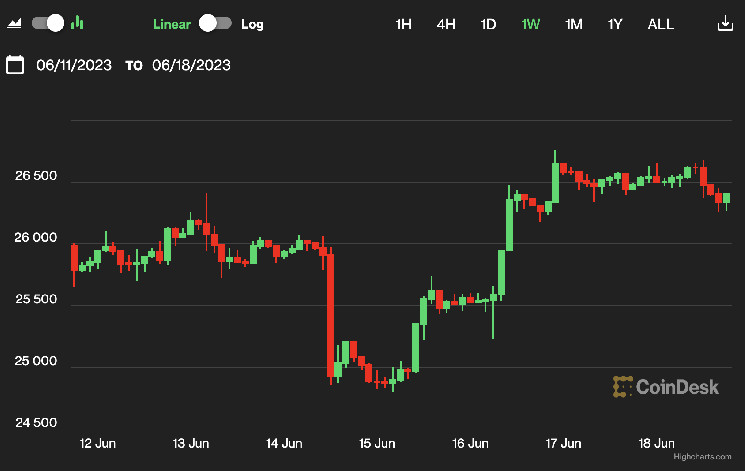Screen dimensions: 745x471
Task: Click the area chart icon
Action: point(15,23)
